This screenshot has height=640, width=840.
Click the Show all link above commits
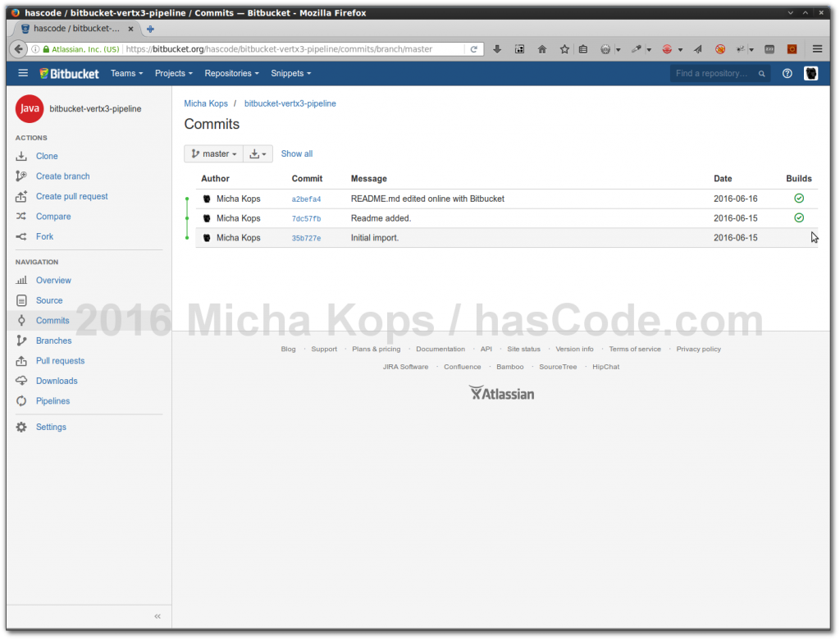coord(296,153)
